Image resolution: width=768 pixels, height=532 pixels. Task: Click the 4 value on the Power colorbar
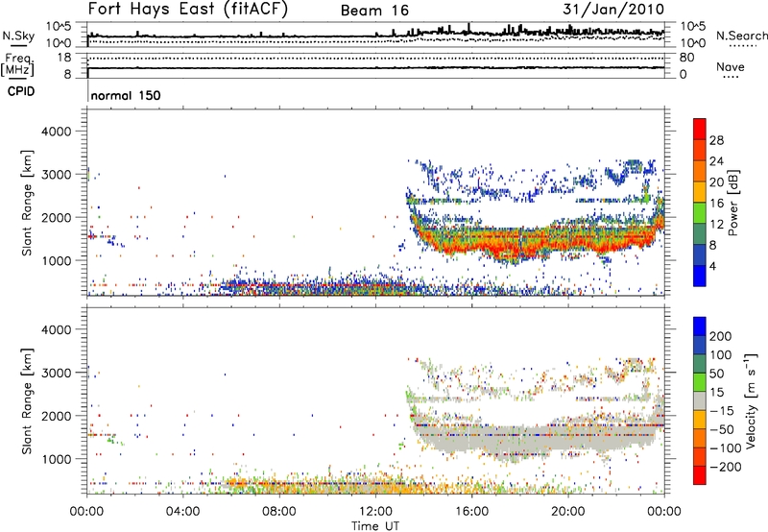point(713,266)
